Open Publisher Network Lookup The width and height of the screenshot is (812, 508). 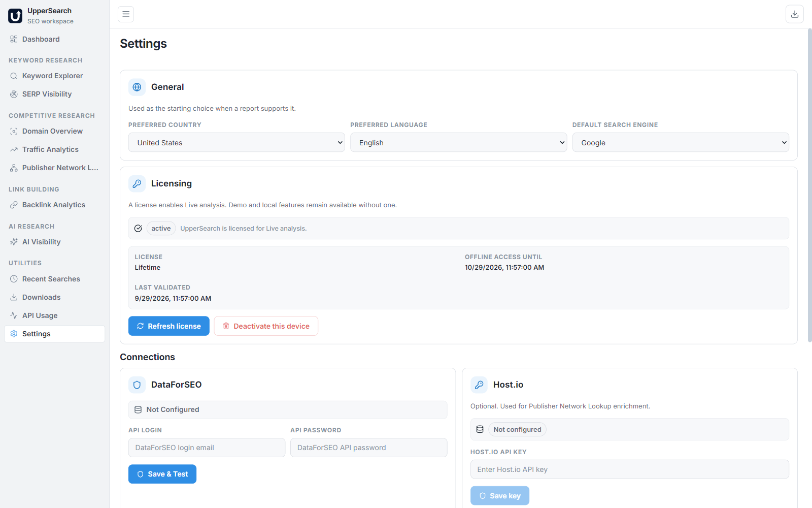pos(54,168)
